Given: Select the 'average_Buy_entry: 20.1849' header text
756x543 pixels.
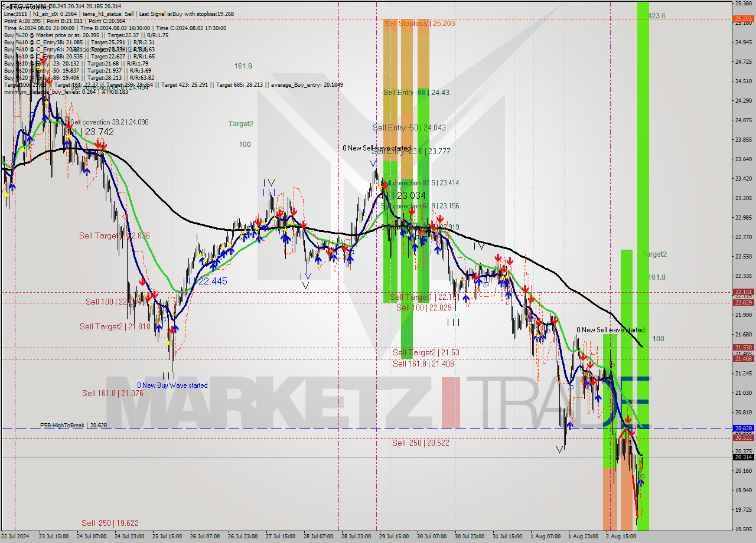Looking at the screenshot, I should (308, 84).
